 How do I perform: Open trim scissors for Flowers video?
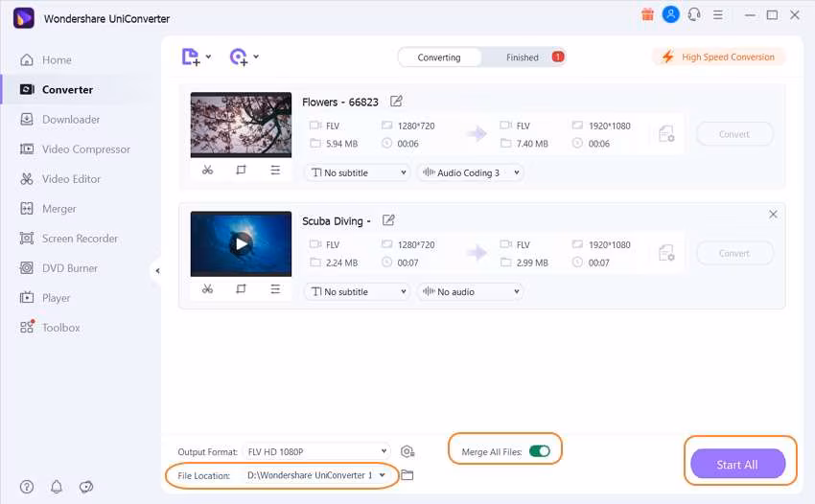pyautogui.click(x=207, y=170)
